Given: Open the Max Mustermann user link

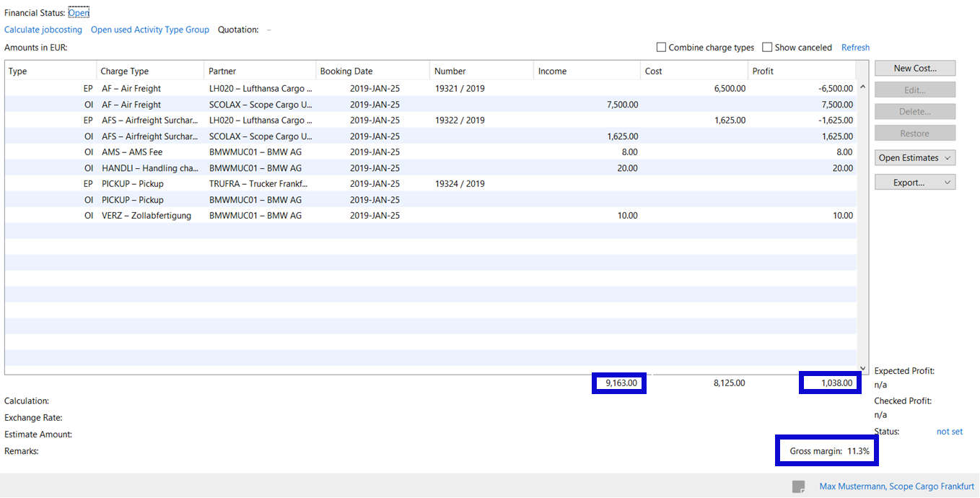Looking at the screenshot, I should [896, 486].
